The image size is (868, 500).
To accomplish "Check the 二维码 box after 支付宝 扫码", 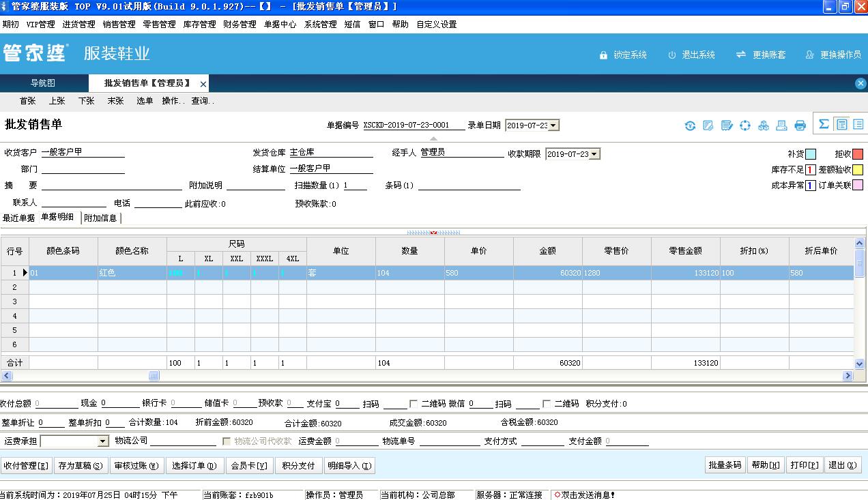I will tap(414, 404).
